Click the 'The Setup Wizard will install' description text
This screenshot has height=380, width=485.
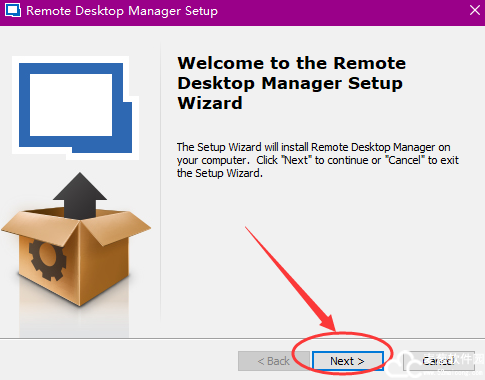tap(318, 160)
